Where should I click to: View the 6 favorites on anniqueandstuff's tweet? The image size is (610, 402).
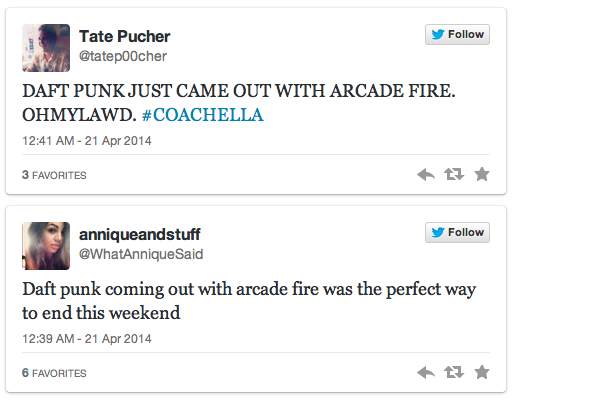[x=54, y=374]
